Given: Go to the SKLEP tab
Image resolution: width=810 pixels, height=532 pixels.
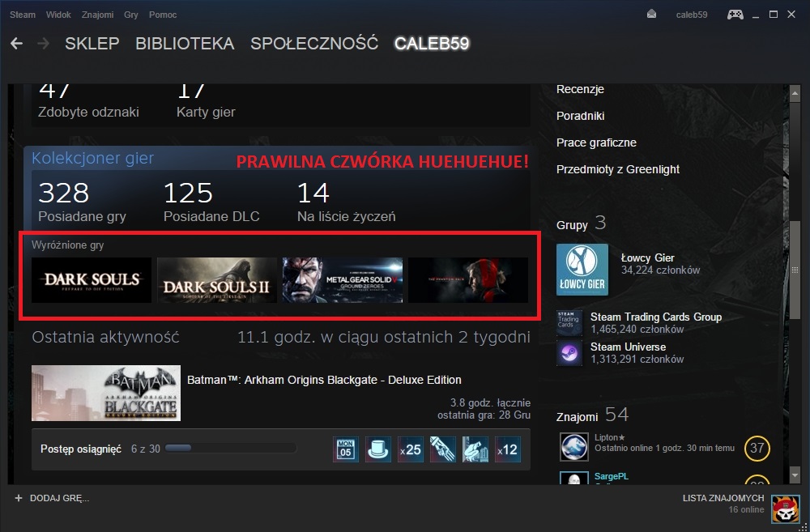Looking at the screenshot, I should pos(92,44).
